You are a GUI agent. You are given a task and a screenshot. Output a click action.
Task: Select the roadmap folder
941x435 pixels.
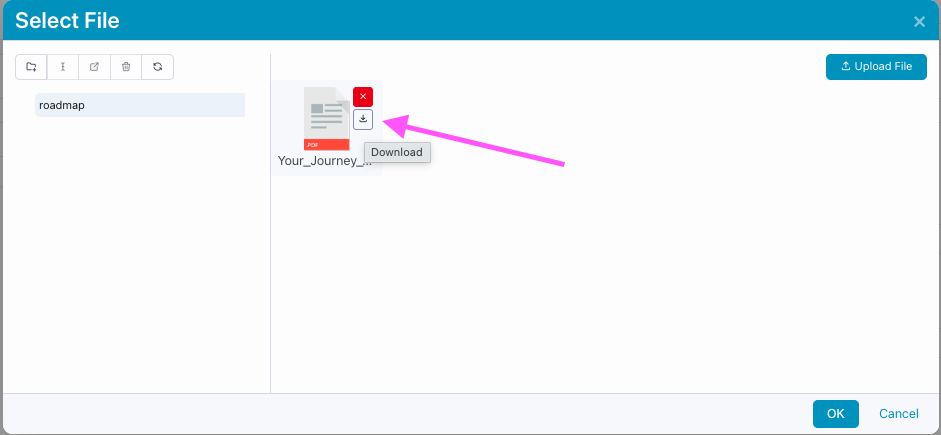[x=140, y=105]
